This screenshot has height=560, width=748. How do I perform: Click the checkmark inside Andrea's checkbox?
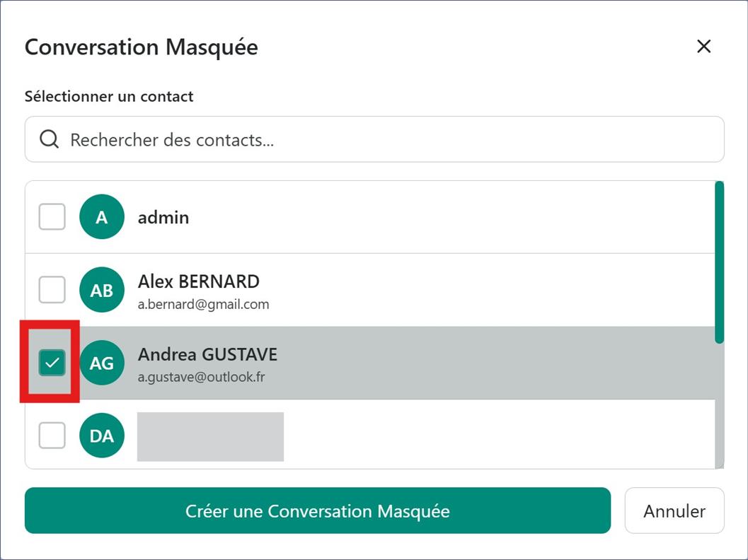[x=50, y=362]
